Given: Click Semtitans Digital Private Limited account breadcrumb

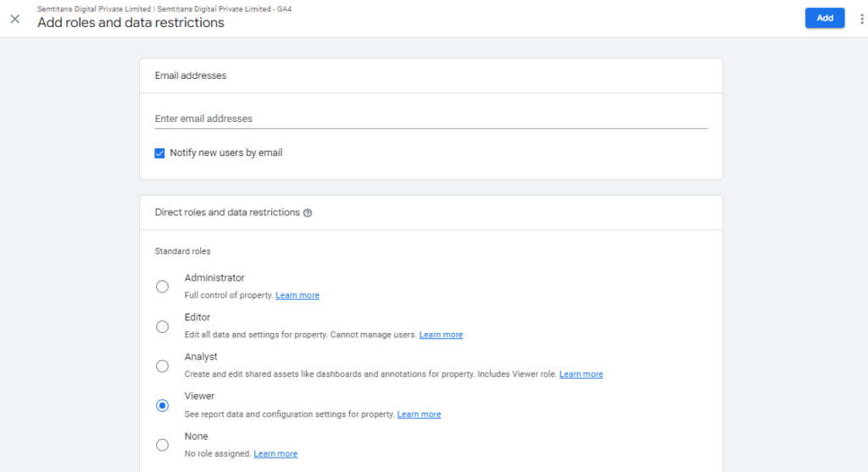Looking at the screenshot, I should 93,8.
